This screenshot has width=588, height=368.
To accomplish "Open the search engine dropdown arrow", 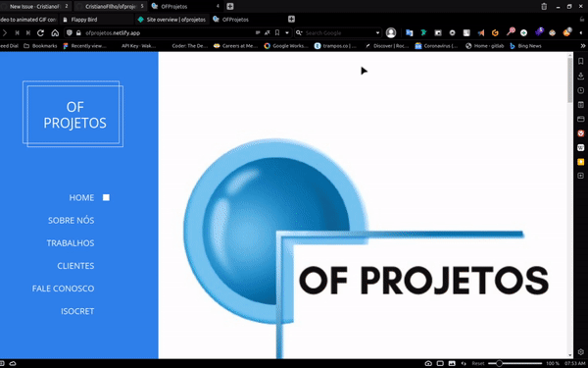I will click(377, 33).
